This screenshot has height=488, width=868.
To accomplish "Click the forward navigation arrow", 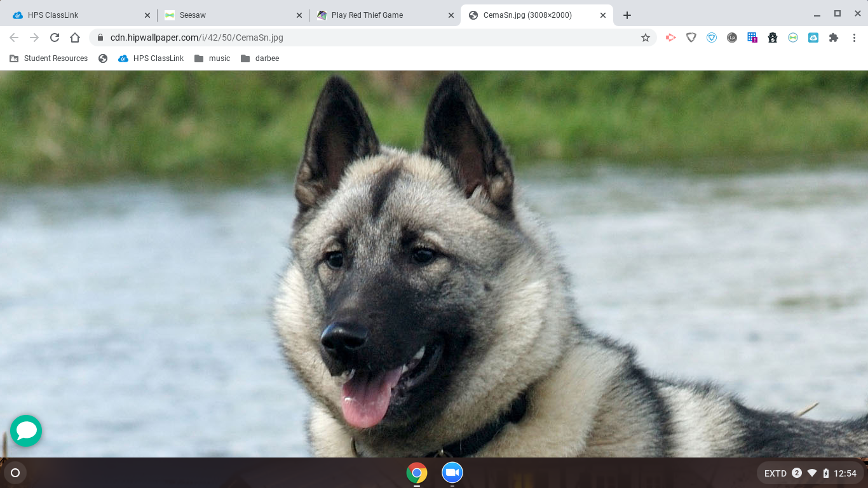I will tap(34, 37).
